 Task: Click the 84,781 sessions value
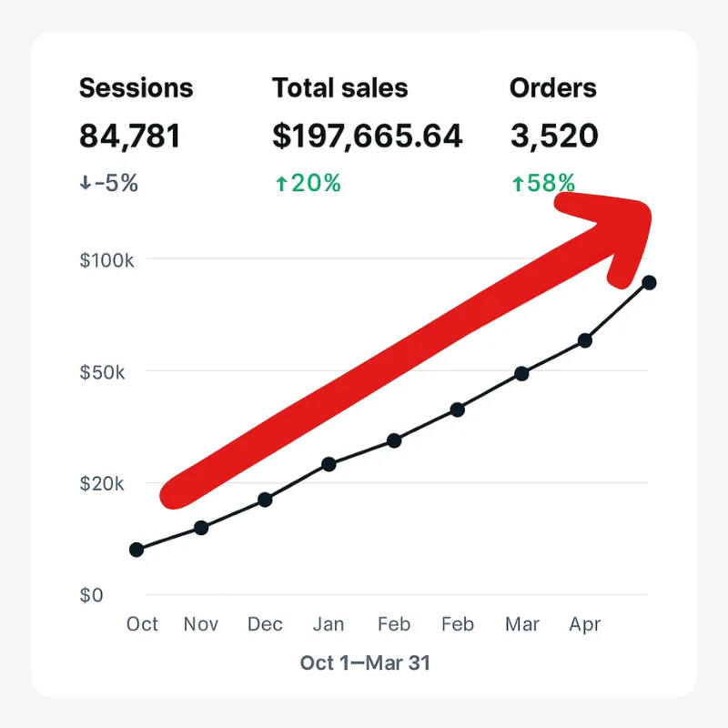129,136
